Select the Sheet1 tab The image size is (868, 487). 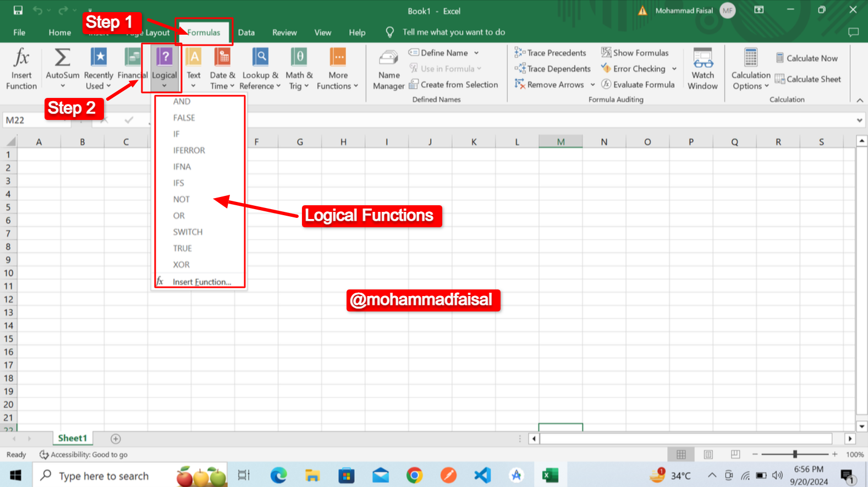[73, 438]
